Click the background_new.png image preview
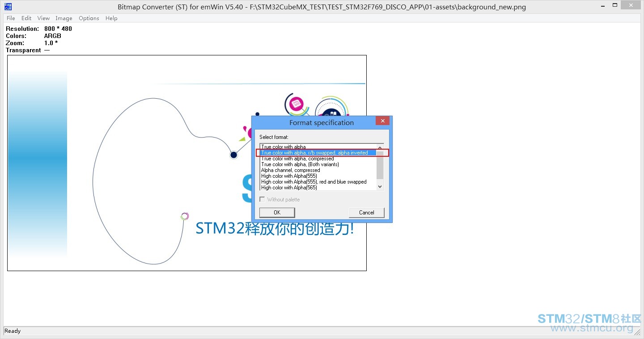Screen dimensions: 644x339 tap(187, 163)
